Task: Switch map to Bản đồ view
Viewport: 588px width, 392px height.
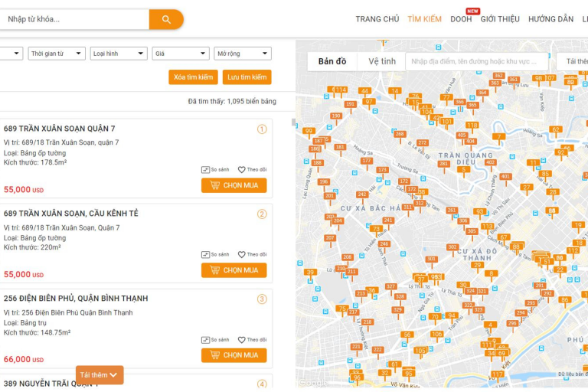Action: click(x=332, y=61)
